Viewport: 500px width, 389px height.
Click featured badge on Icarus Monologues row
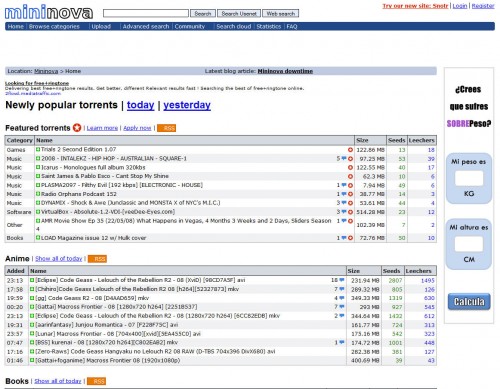pyautogui.click(x=350, y=168)
